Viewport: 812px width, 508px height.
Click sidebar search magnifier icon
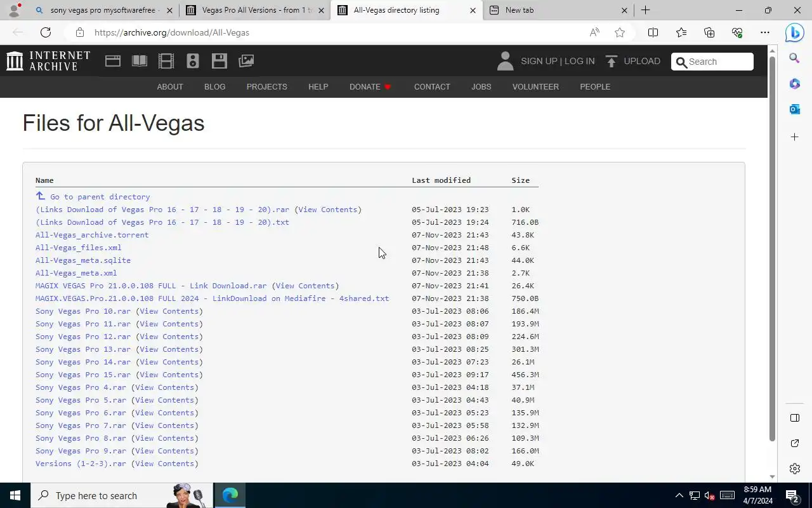794,58
